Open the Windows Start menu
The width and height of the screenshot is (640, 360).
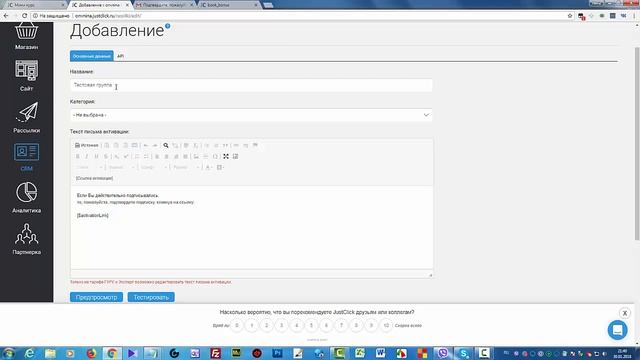(x=9, y=353)
